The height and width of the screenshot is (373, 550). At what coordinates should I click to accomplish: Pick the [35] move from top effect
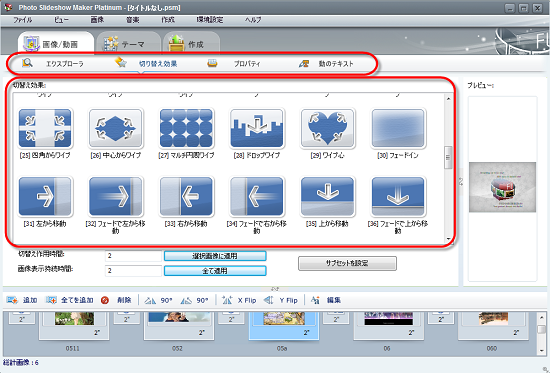328,197
